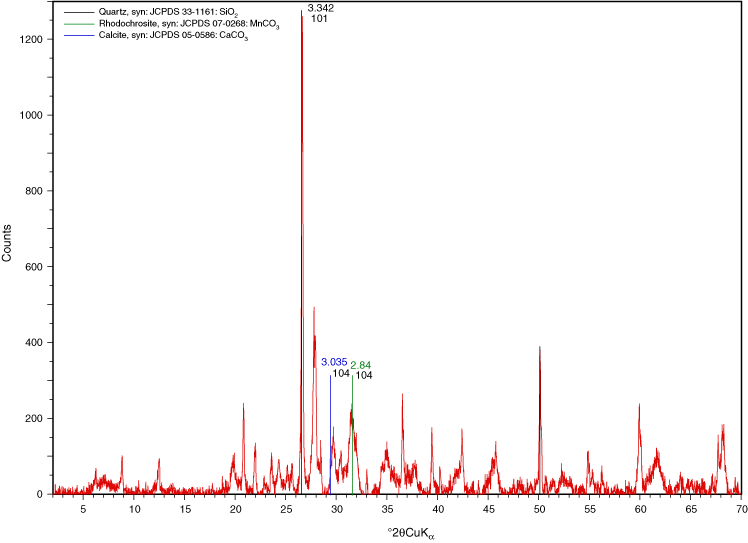Image resolution: width=748 pixels, height=543 pixels.
Task: Click the Calcite legend line swatch
Action: click(78, 35)
